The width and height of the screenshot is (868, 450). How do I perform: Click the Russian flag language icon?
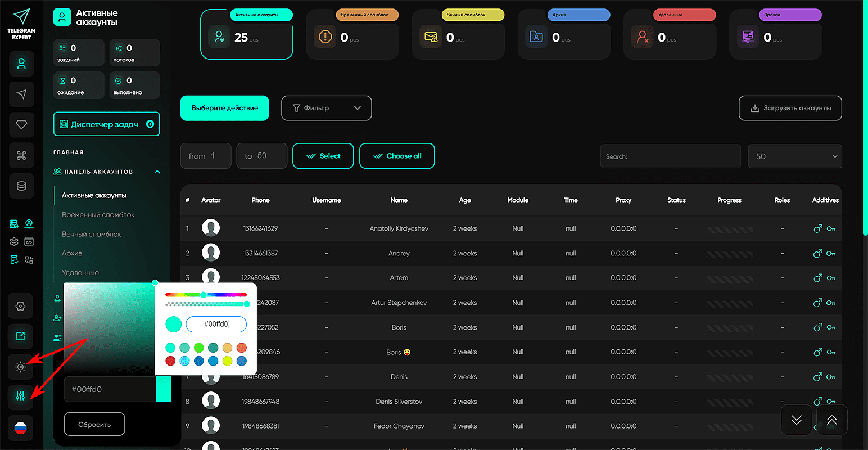(21, 428)
